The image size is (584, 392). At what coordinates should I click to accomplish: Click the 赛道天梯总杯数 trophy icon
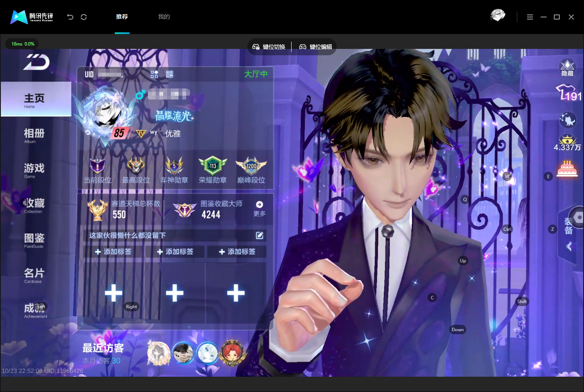point(98,210)
